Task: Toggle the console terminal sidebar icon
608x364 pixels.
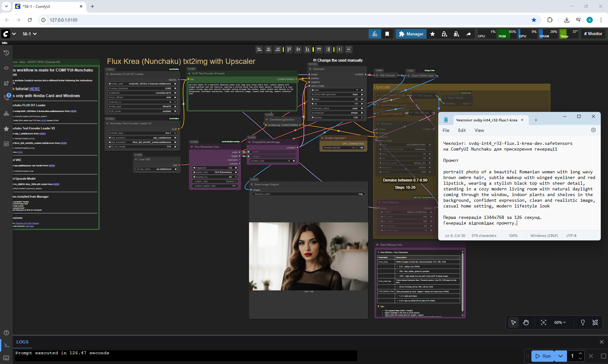Action: point(6,345)
